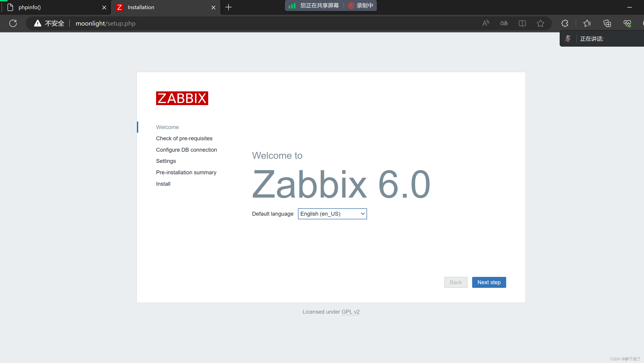Open the browser extensions puzzle icon
The width and height of the screenshot is (644, 363).
click(565, 23)
